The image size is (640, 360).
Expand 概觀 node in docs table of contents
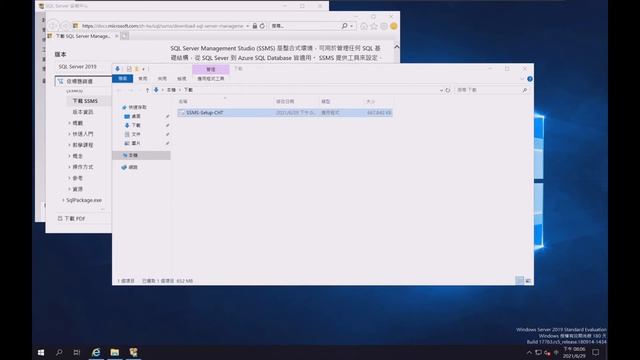(x=69, y=123)
